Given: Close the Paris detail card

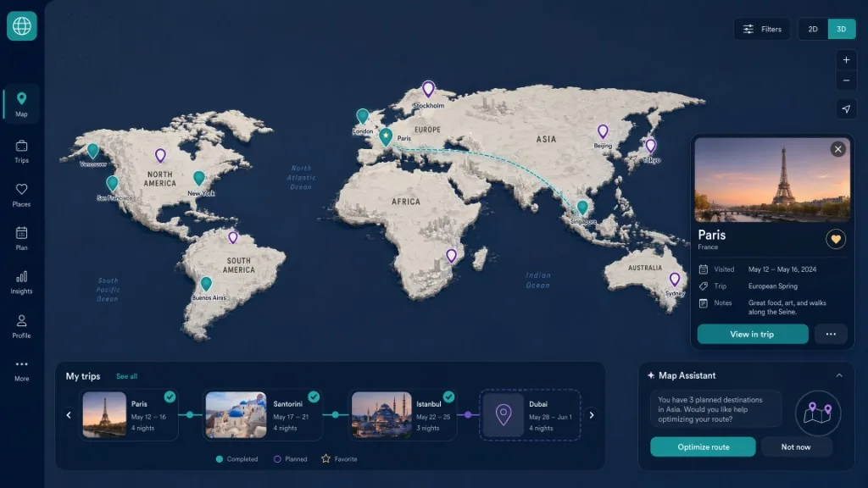Looking at the screenshot, I should (837, 149).
